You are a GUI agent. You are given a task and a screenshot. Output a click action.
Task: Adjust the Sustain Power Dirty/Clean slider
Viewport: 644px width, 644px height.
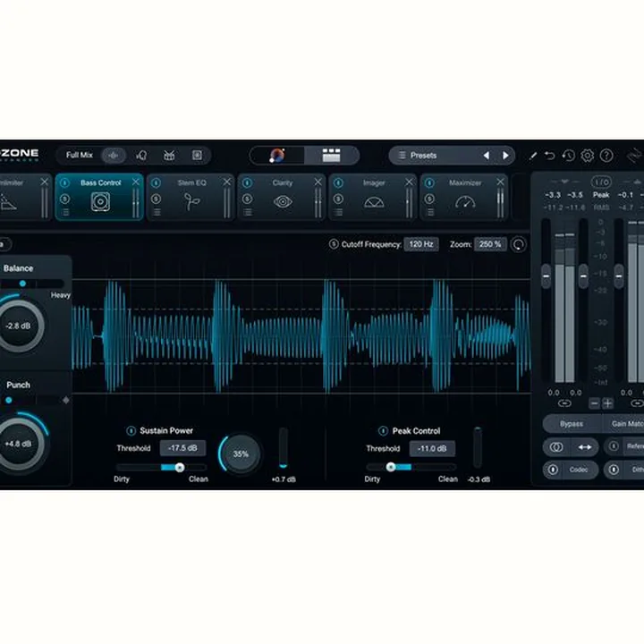click(162, 468)
